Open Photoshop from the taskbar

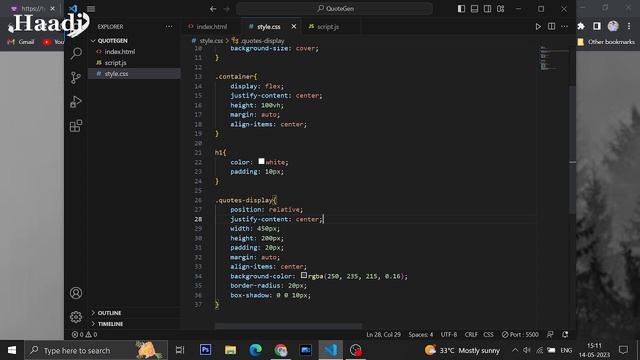pos(205,350)
